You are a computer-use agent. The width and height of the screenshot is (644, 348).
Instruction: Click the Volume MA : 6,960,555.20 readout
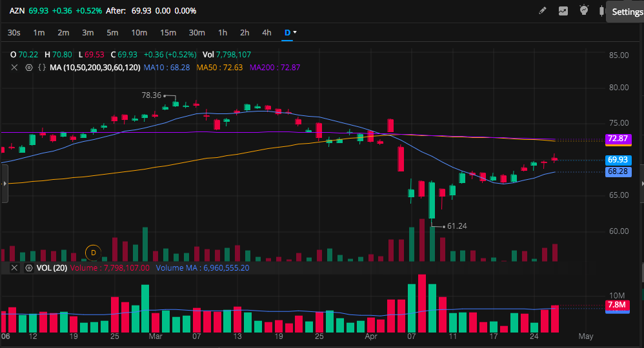(x=203, y=268)
